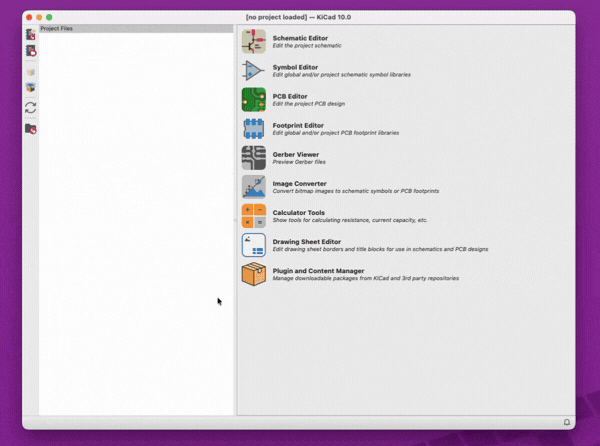The image size is (600, 446).
Task: Click the Drawing Sheet Editor title text
Action: point(307,241)
